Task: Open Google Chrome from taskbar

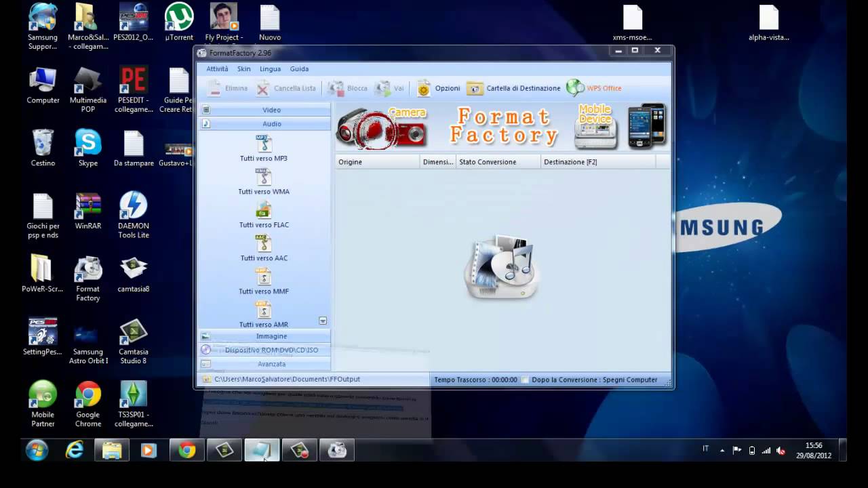Action: click(187, 450)
